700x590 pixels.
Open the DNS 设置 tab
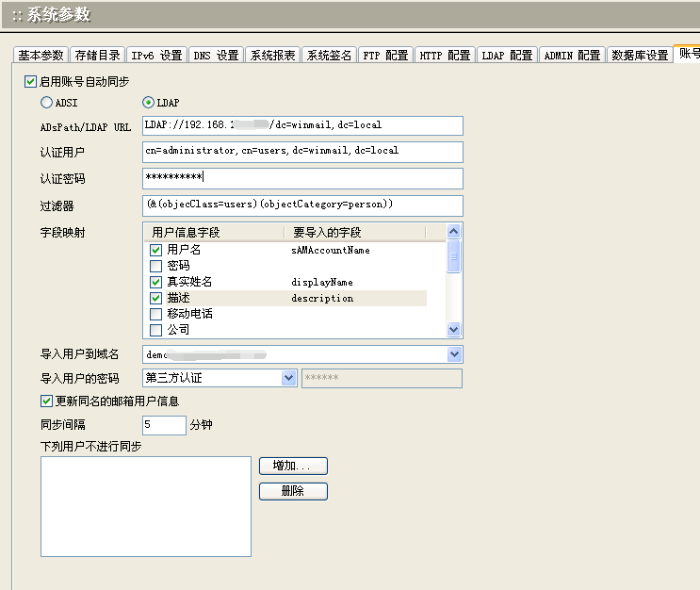(216, 56)
